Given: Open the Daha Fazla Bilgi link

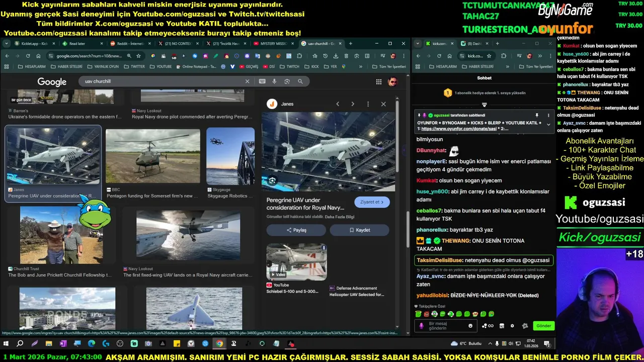Looking at the screenshot, I should [x=340, y=217].
